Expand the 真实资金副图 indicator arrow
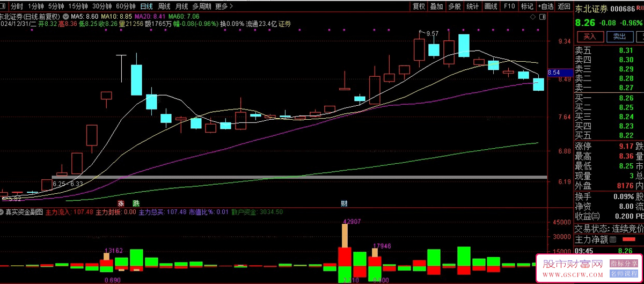The image size is (644, 284). 2,212
